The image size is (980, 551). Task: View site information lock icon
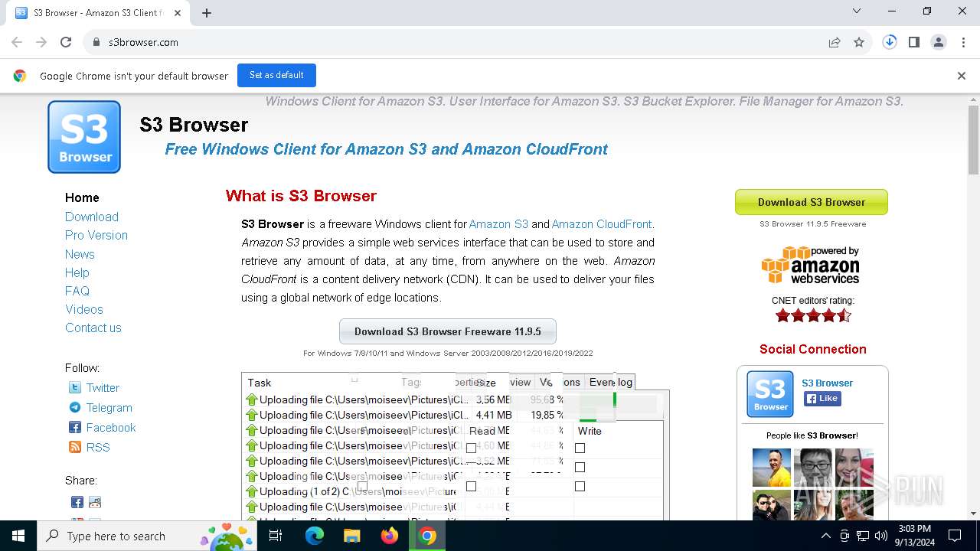pos(96,42)
